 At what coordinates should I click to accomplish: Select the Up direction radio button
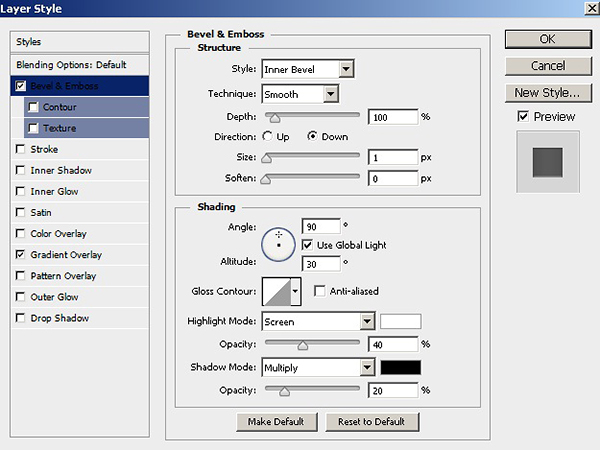(268, 136)
